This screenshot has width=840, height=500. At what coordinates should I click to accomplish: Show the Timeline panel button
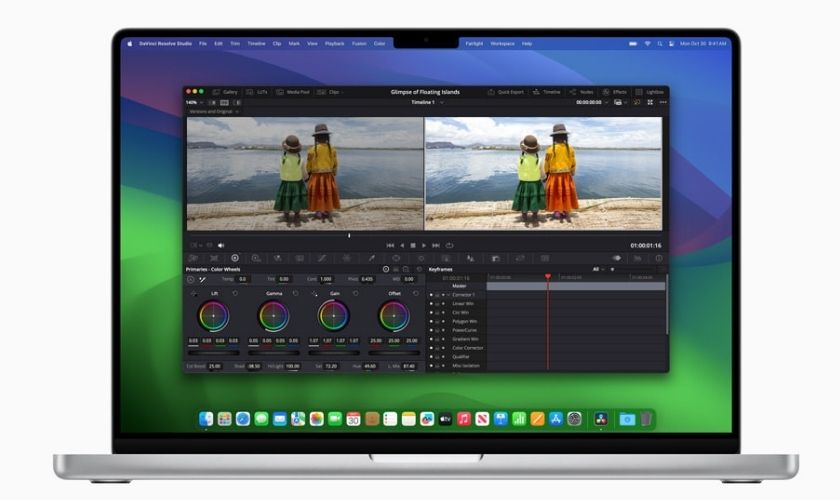(x=546, y=92)
